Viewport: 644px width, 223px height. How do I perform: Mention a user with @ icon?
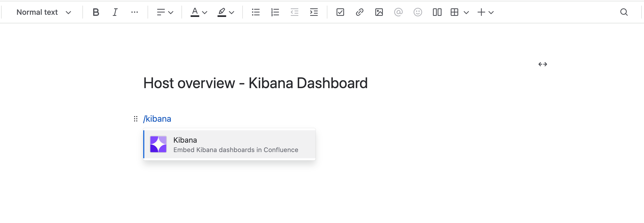398,12
